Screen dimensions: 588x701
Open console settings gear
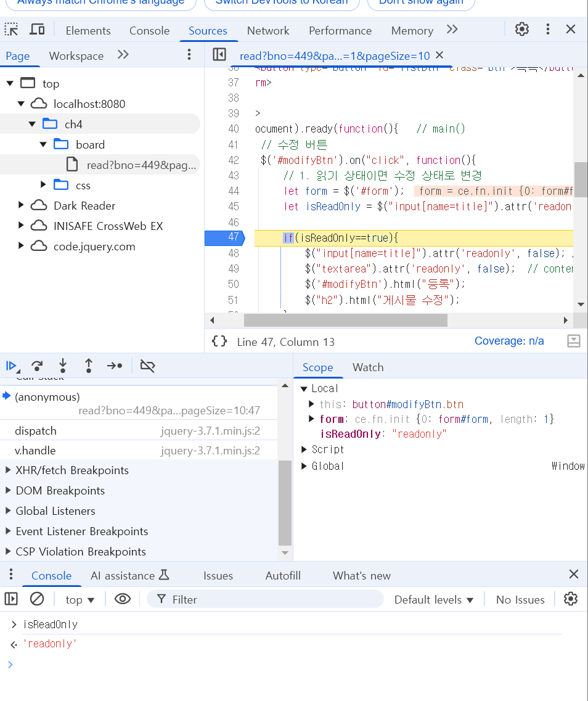(x=571, y=599)
